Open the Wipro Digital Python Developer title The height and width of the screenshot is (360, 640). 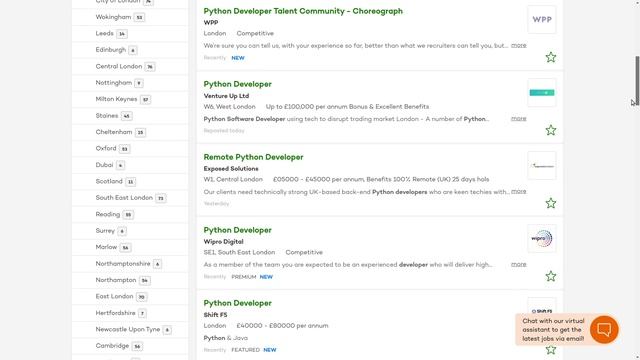pyautogui.click(x=238, y=230)
